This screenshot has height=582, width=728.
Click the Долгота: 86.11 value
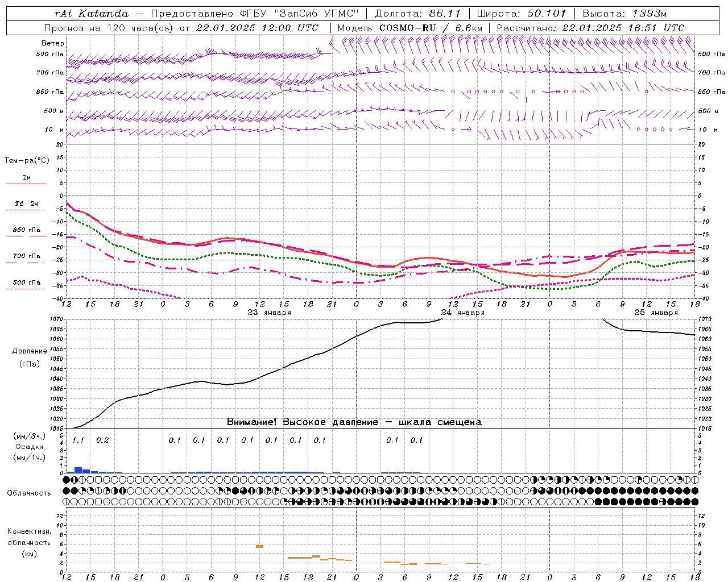[x=417, y=14]
